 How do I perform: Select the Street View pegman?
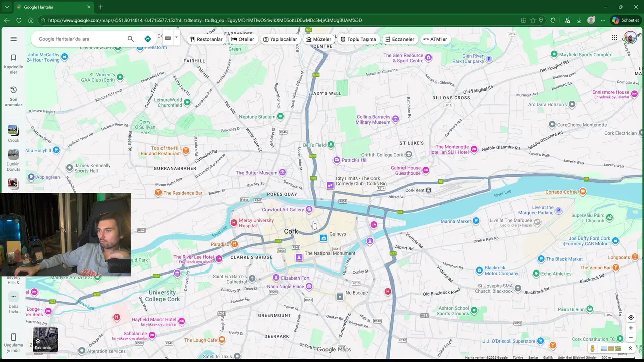pyautogui.click(x=593, y=348)
